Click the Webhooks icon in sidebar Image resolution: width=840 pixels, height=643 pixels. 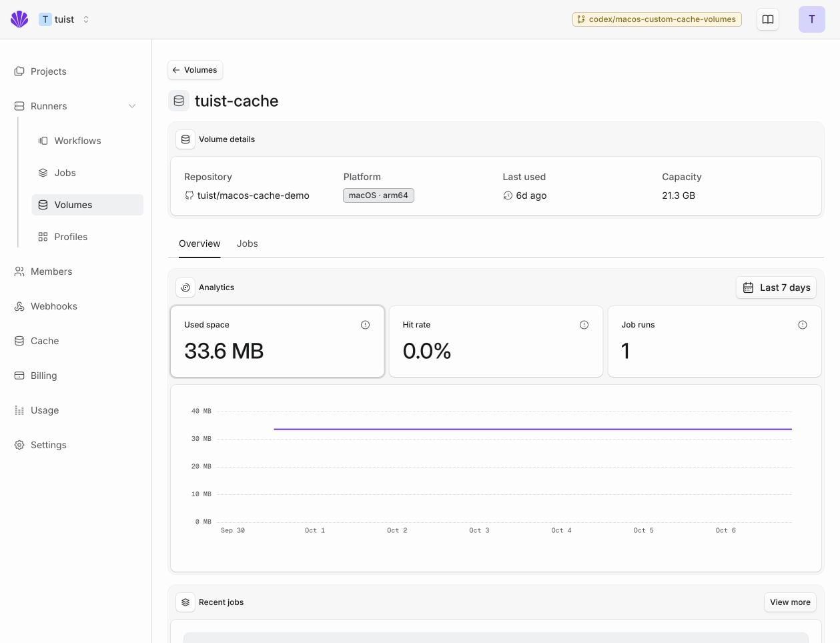[19, 306]
